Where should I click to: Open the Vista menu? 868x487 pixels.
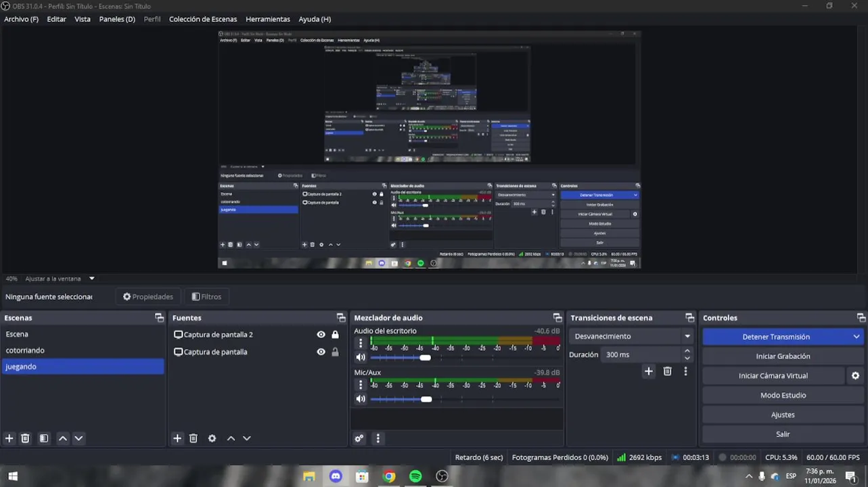(83, 19)
